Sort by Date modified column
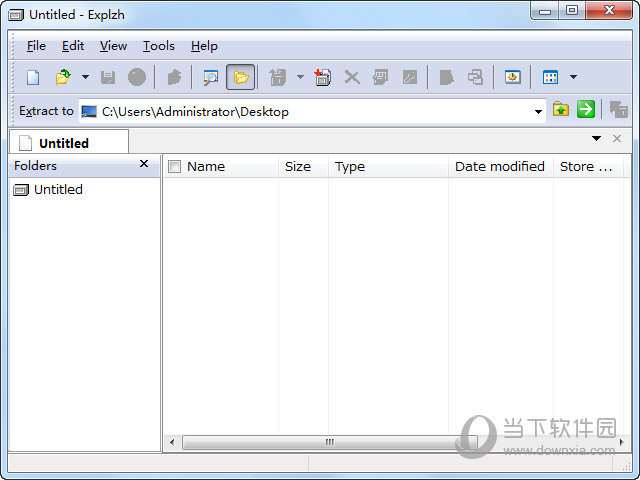 point(500,167)
